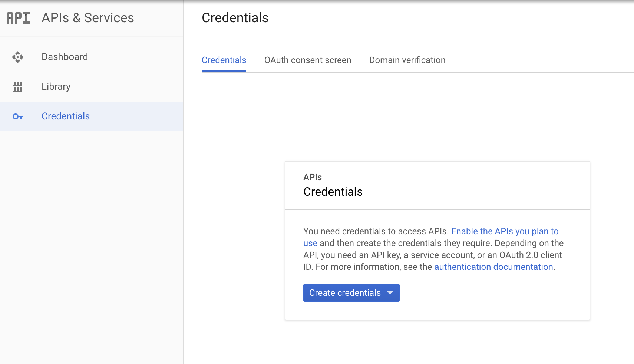Click the 'use' link continuation text
This screenshot has width=634, height=364.
click(x=310, y=243)
